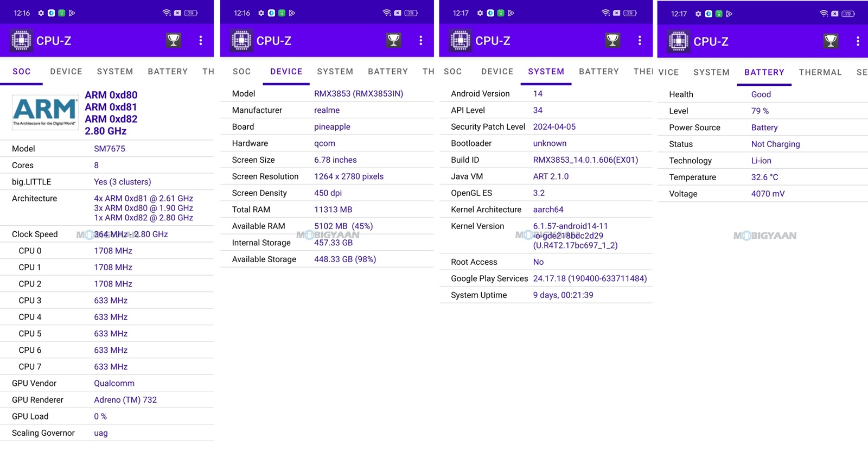Tap the Not Charging status value
Image resolution: width=868 pixels, height=470 pixels.
776,144
